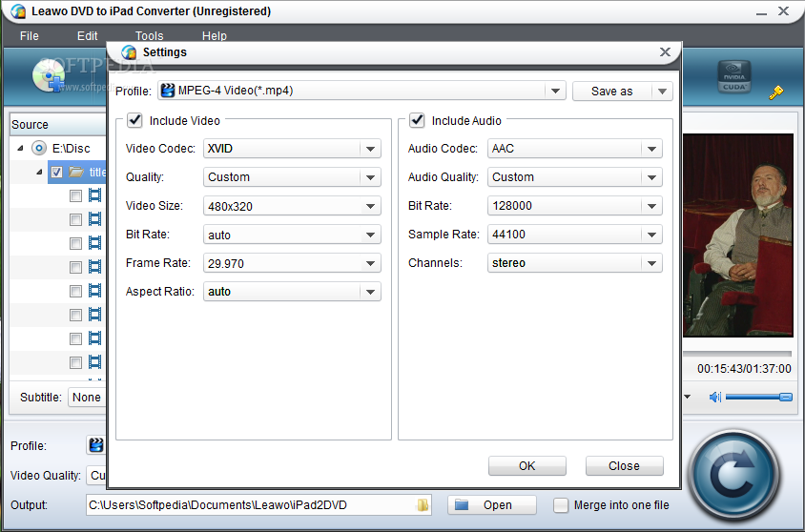This screenshot has width=805, height=532.
Task: Click the big circular Convert button
Action: (x=733, y=476)
